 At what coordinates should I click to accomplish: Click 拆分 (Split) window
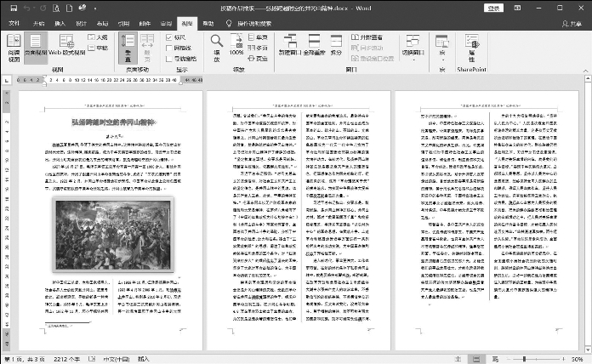(x=336, y=44)
